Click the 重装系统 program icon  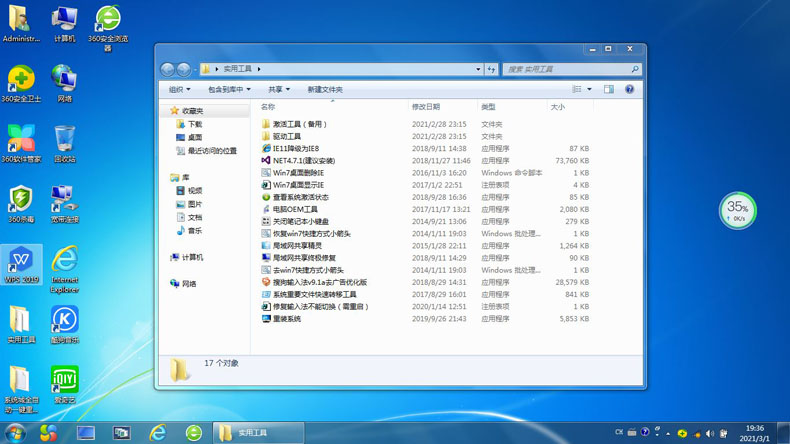266,319
